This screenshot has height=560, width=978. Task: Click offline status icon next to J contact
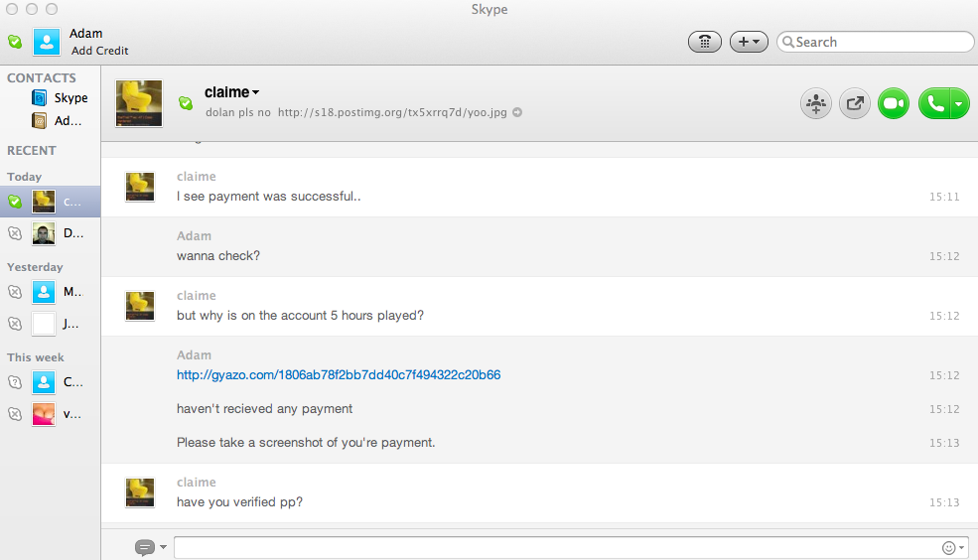tap(15, 324)
